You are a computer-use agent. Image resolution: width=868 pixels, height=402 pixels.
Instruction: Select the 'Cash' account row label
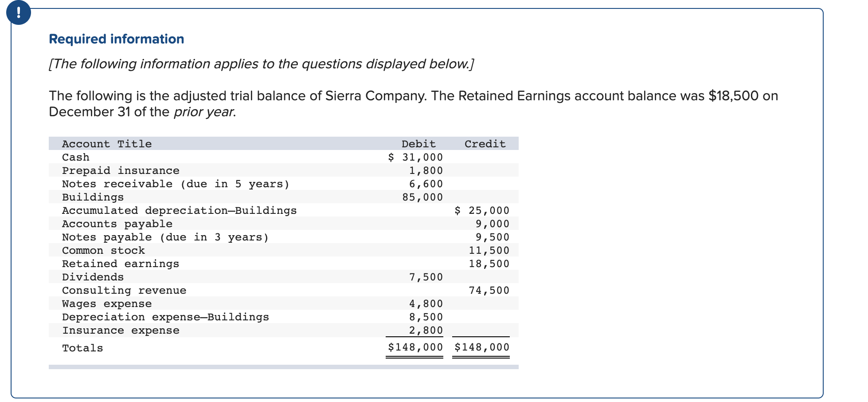click(76, 157)
